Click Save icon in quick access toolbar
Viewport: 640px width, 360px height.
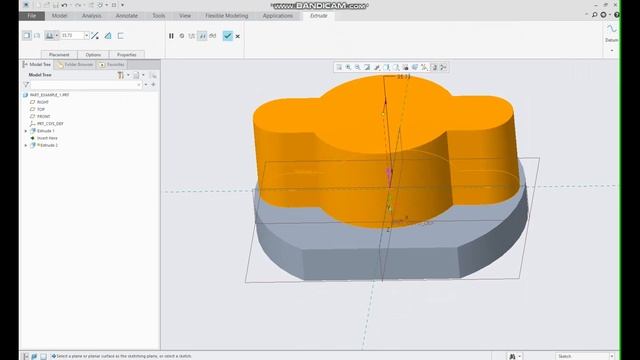(x=56, y=5)
